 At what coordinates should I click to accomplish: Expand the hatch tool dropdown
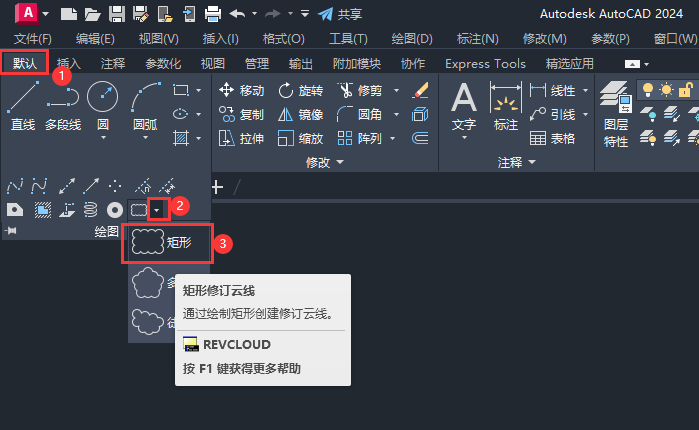198,139
